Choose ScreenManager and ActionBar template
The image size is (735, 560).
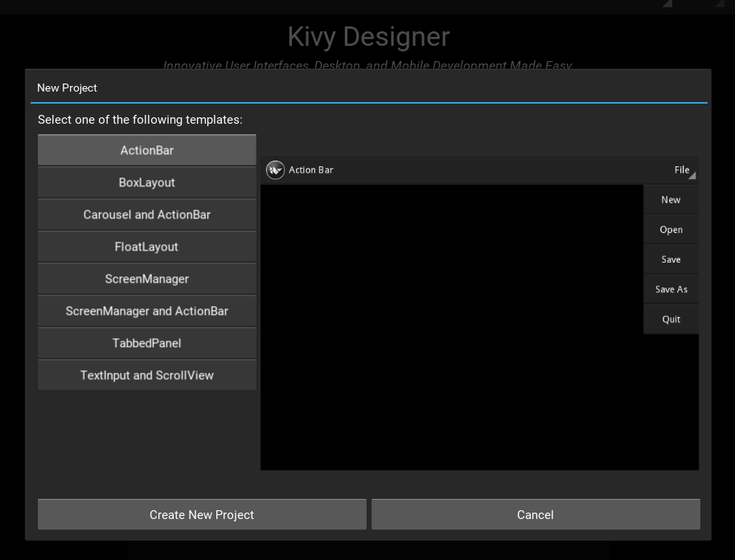146,311
